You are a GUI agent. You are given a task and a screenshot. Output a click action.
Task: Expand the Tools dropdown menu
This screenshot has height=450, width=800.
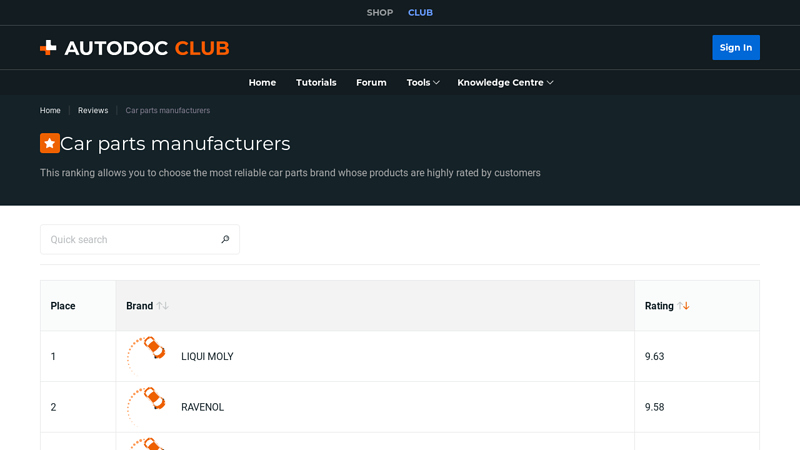point(423,83)
